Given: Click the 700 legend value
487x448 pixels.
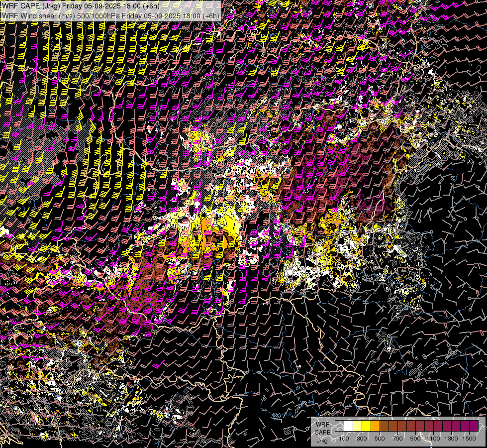Looking at the screenshot, I should click(x=397, y=439).
